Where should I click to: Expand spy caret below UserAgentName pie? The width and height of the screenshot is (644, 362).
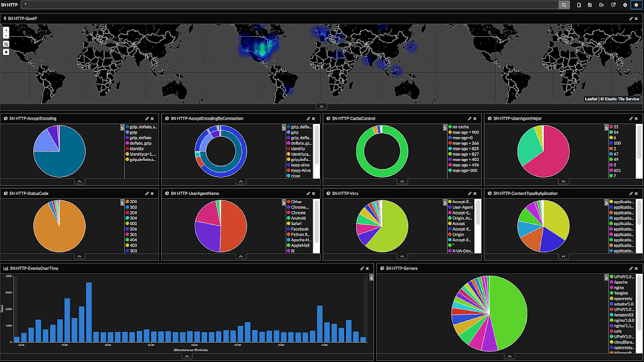(241, 256)
